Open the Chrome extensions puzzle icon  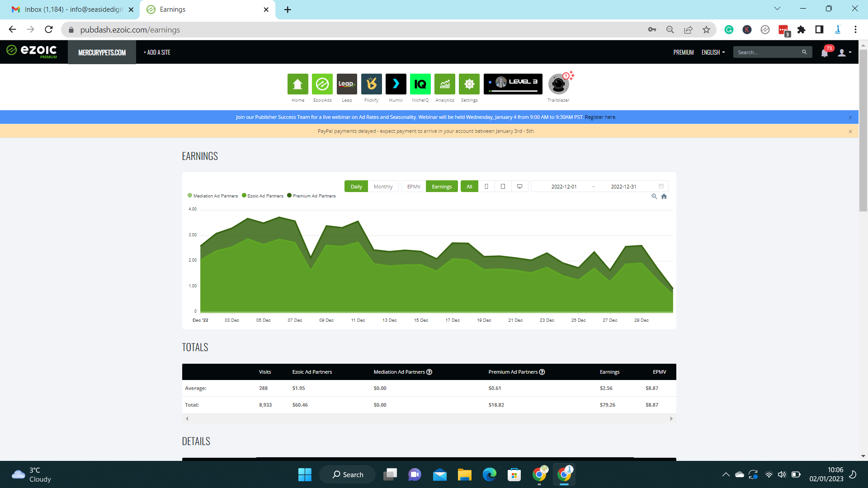(801, 30)
